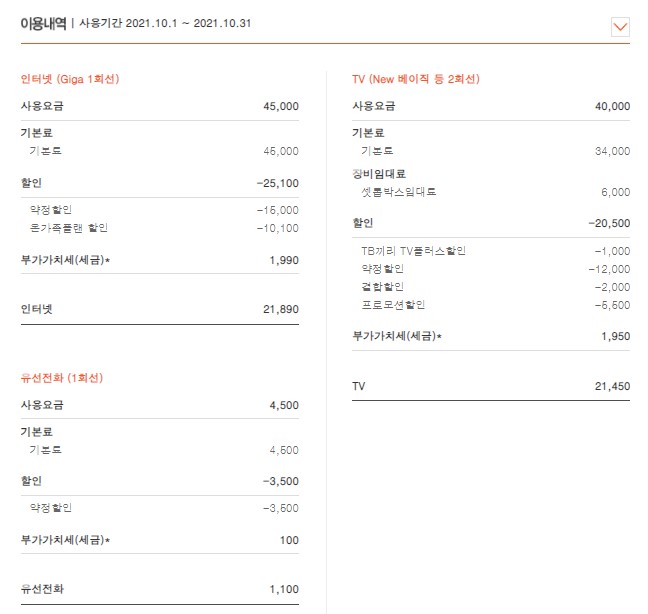Click the internet total amount 21,890
The height and width of the screenshot is (614, 648).
coord(280,310)
